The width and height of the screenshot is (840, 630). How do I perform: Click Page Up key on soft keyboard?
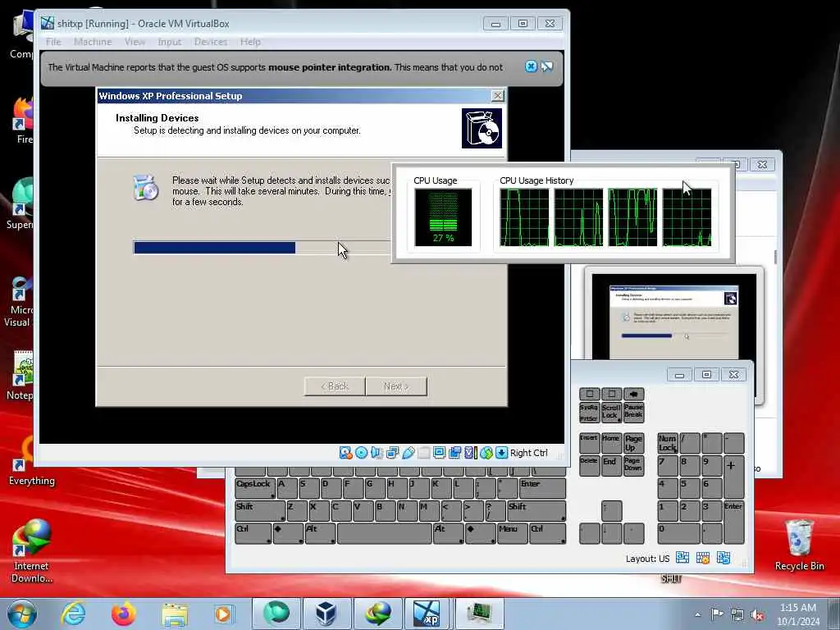[x=633, y=443]
